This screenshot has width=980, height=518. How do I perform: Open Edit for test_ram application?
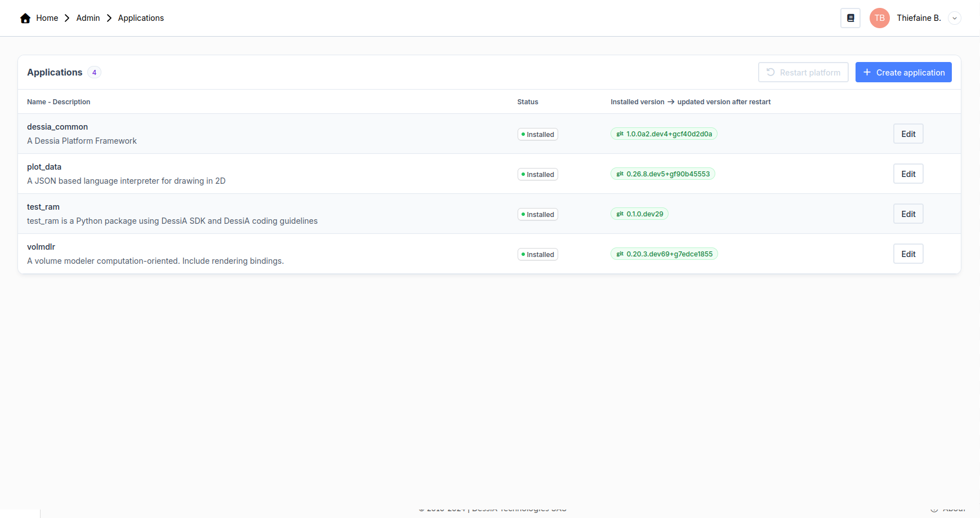[x=908, y=214]
